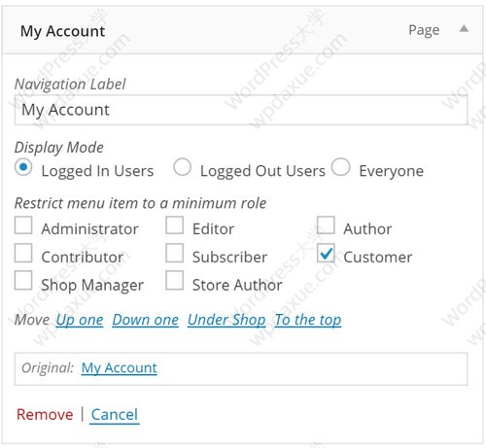The image size is (486, 448).
Task: Check the Administrator role checkbox
Action: point(23,225)
